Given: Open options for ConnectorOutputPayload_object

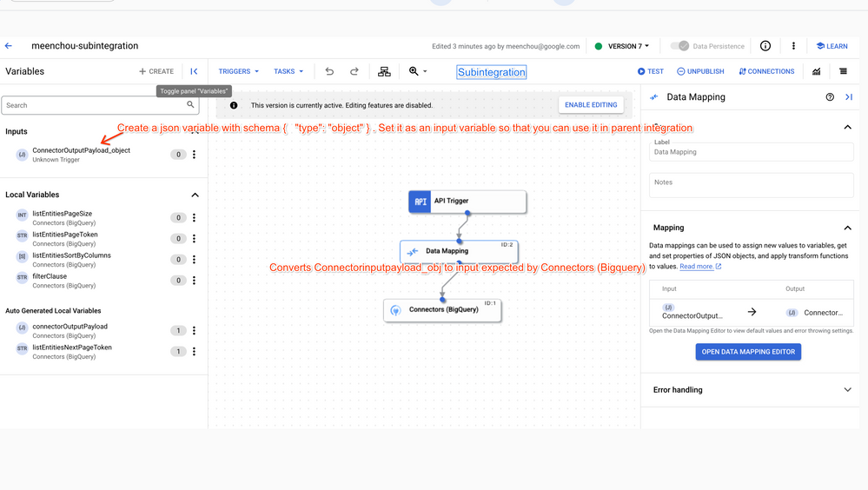Looking at the screenshot, I should click(x=194, y=155).
